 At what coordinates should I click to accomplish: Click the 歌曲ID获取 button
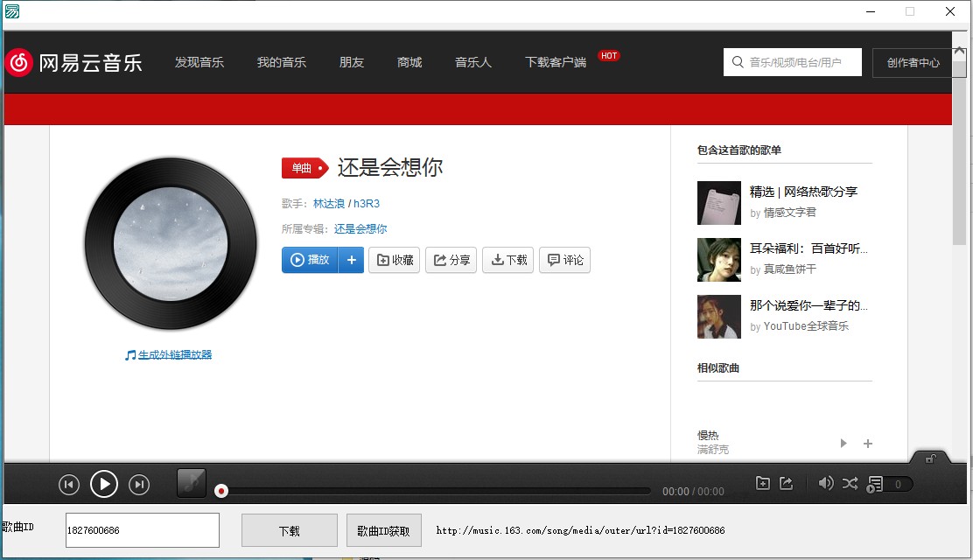click(383, 530)
